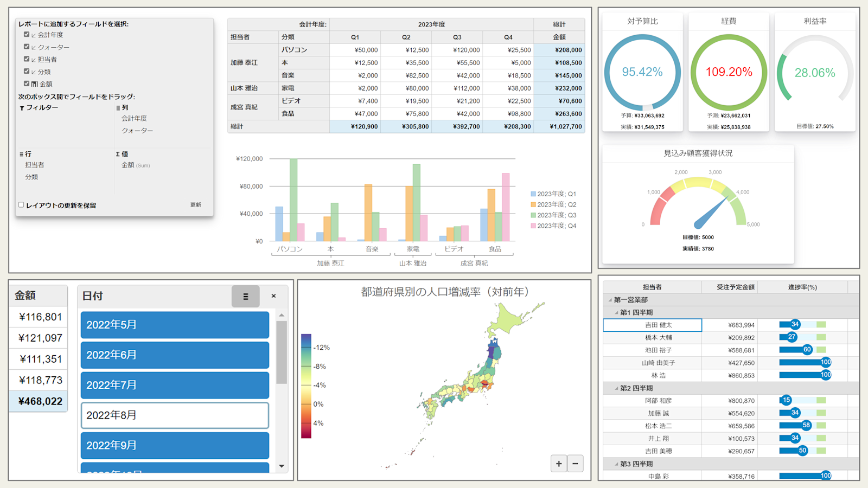Screen dimensions: 868x488
Task: Collapse the 第一営業部 group
Action: (x=610, y=300)
